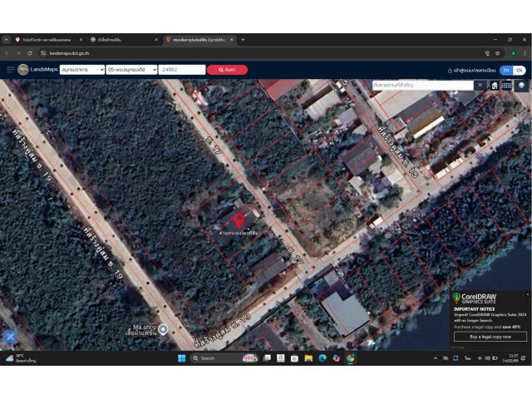
Task: Expand the district office dropdown
Action: click(131, 70)
